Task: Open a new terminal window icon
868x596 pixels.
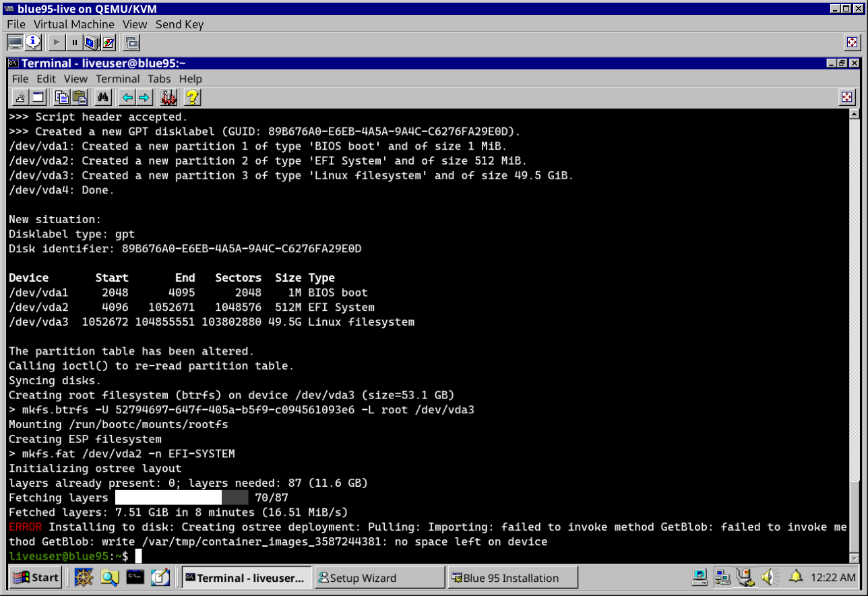Action: (38, 97)
